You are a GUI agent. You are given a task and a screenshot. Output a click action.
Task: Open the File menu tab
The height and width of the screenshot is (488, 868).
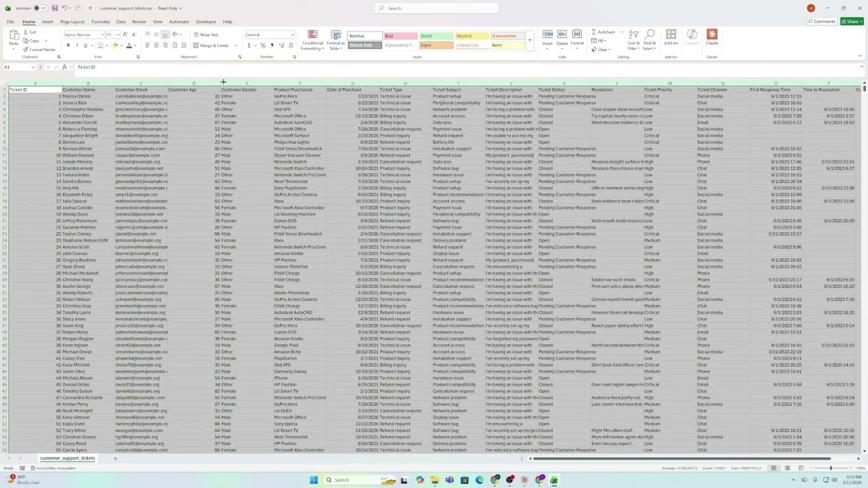tap(10, 22)
